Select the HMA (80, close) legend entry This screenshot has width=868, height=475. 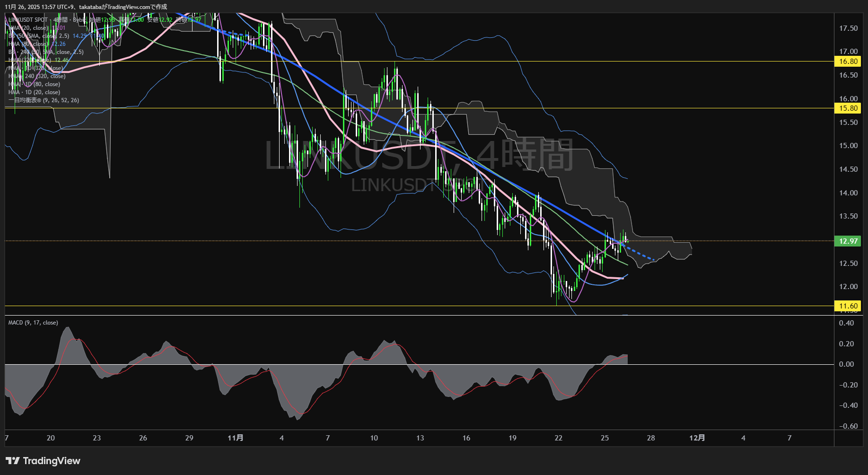point(28,44)
